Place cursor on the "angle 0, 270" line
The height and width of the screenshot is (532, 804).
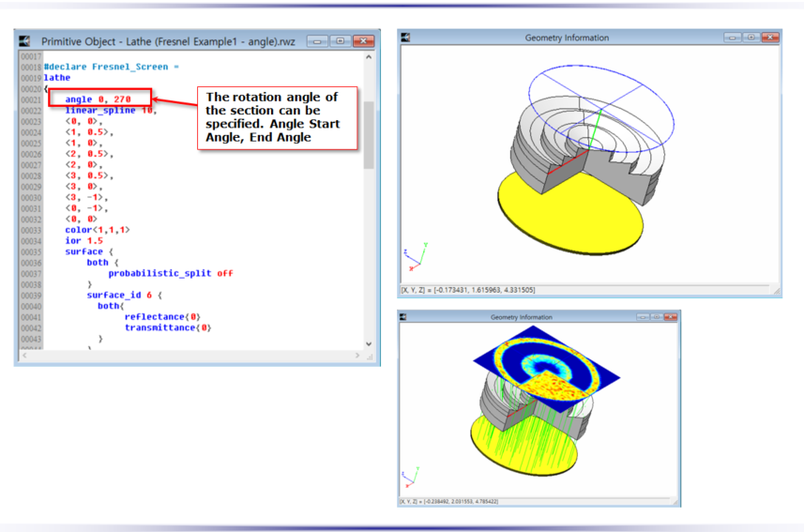pyautogui.click(x=97, y=99)
